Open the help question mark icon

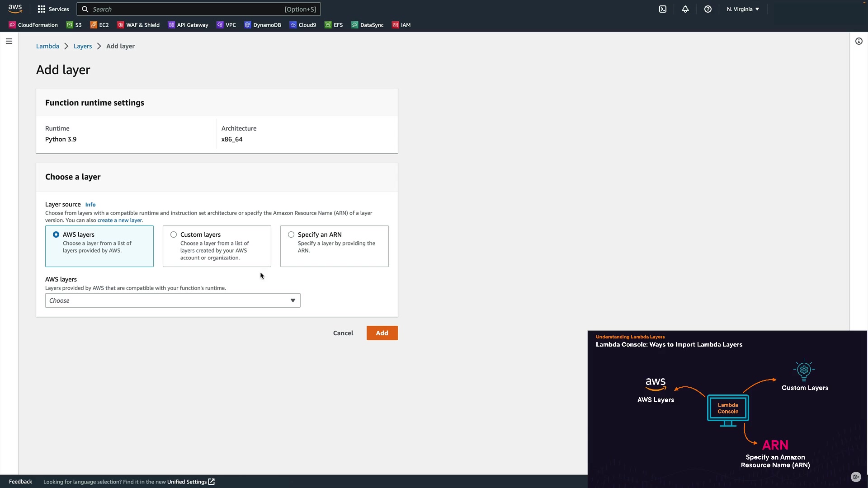708,9
